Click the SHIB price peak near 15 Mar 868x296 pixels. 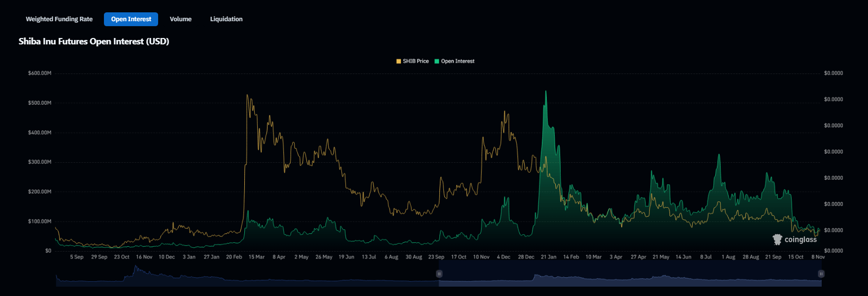coord(247,96)
